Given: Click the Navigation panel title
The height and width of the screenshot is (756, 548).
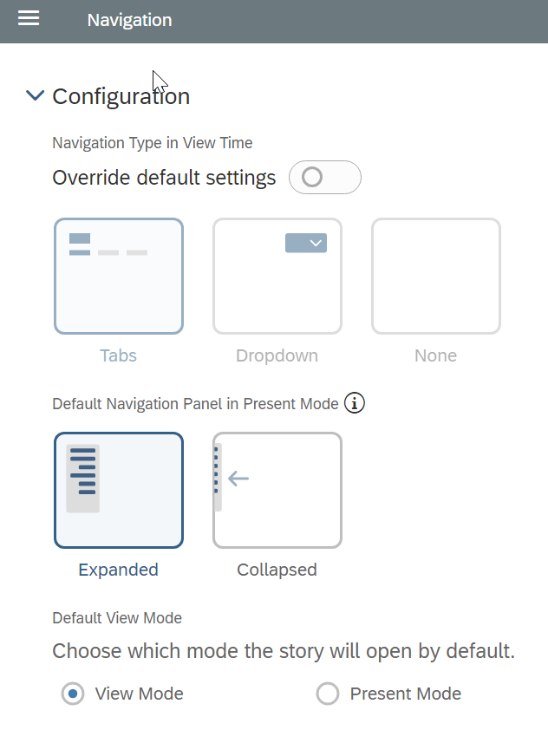Looking at the screenshot, I should click(129, 20).
